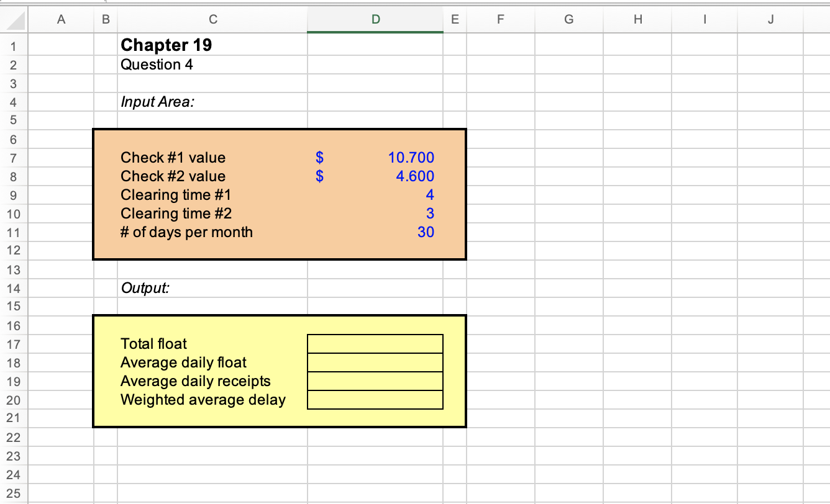Select the days per month value 30

(x=375, y=232)
